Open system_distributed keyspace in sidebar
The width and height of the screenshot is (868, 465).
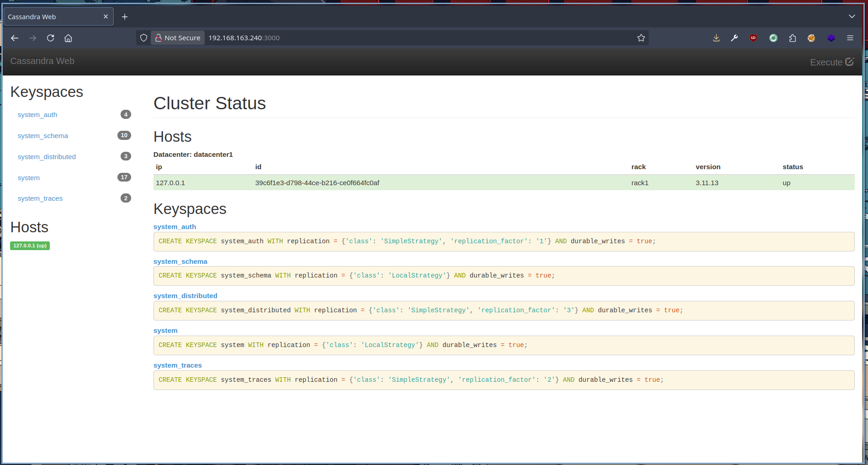click(x=47, y=157)
